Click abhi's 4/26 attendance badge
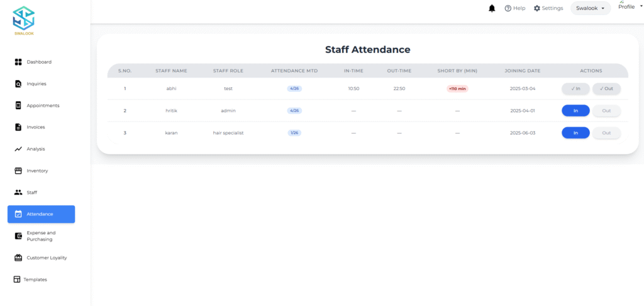Viewport: 644px width, 306px height. coord(294,89)
